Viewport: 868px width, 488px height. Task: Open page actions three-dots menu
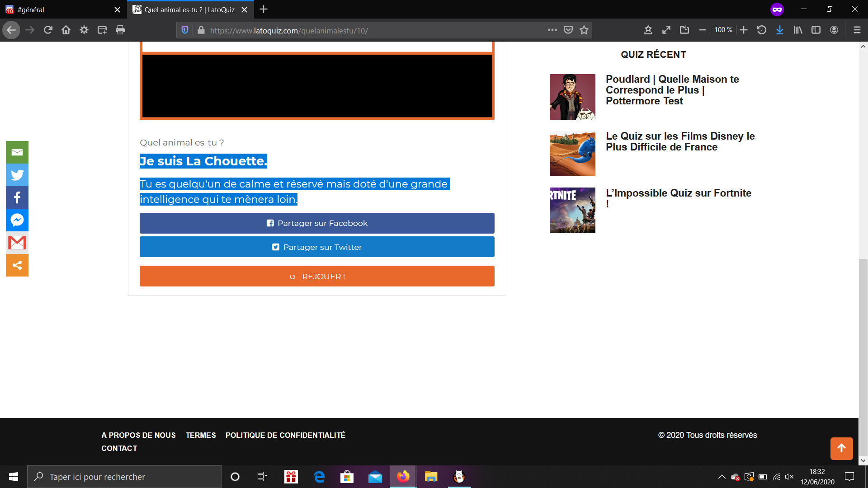[x=552, y=30]
